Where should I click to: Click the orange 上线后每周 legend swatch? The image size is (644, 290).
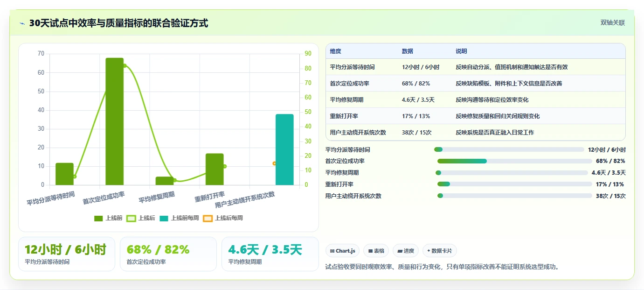tap(208, 218)
